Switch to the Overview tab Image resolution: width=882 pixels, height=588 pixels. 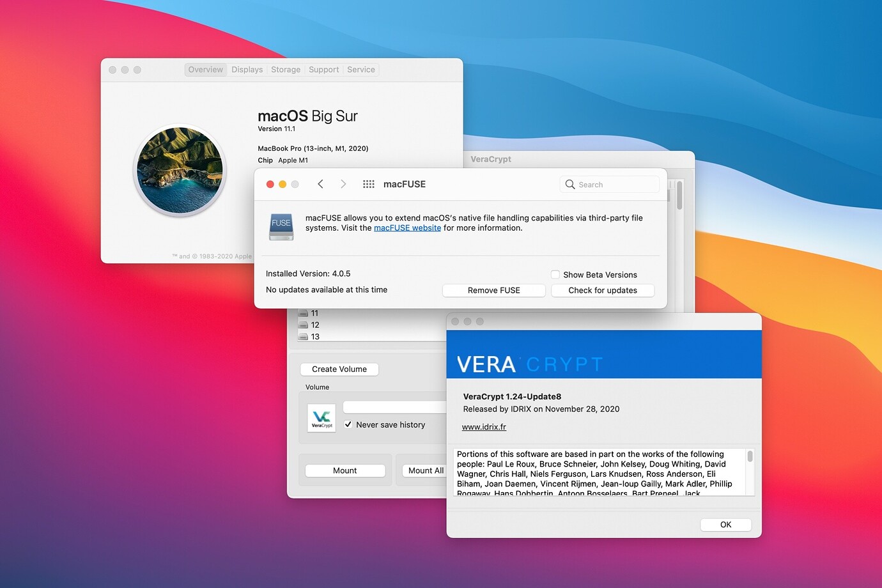coord(206,70)
